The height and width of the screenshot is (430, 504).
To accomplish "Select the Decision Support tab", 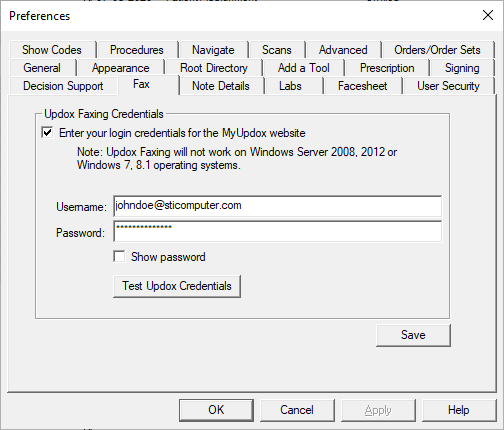I will (63, 86).
